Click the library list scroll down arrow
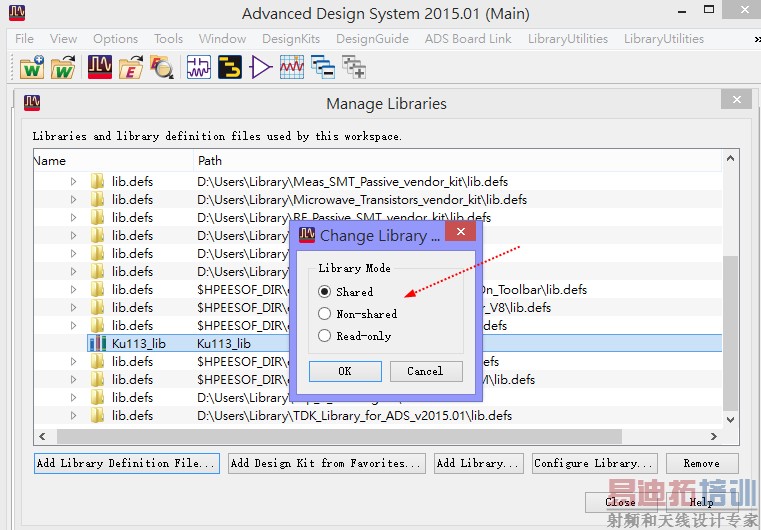Screen dimensions: 761x530 pyautogui.click(x=730, y=419)
